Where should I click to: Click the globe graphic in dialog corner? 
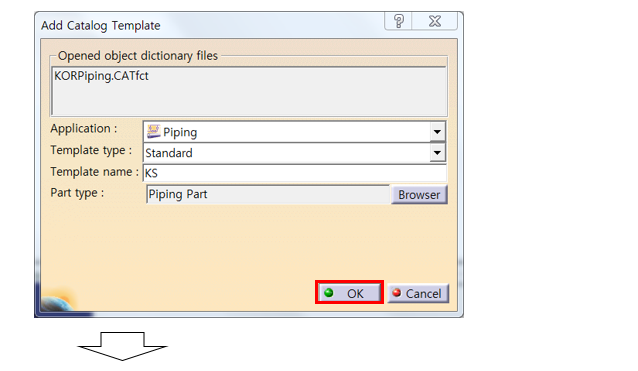point(58,301)
